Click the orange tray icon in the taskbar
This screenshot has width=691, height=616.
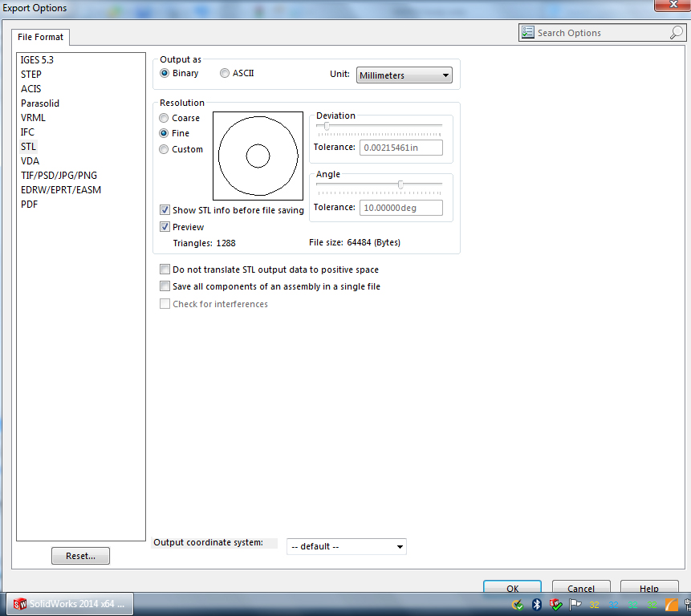pos(672,604)
